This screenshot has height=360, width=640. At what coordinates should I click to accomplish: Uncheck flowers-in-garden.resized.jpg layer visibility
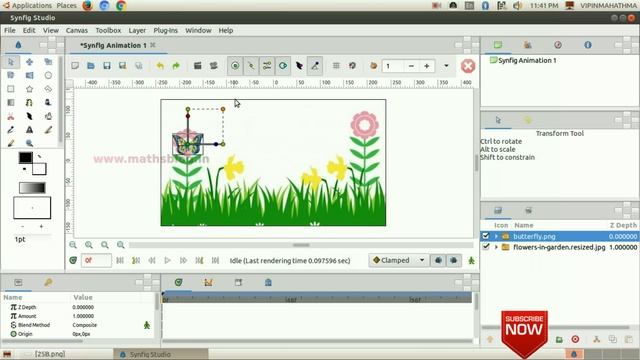[x=485, y=247]
